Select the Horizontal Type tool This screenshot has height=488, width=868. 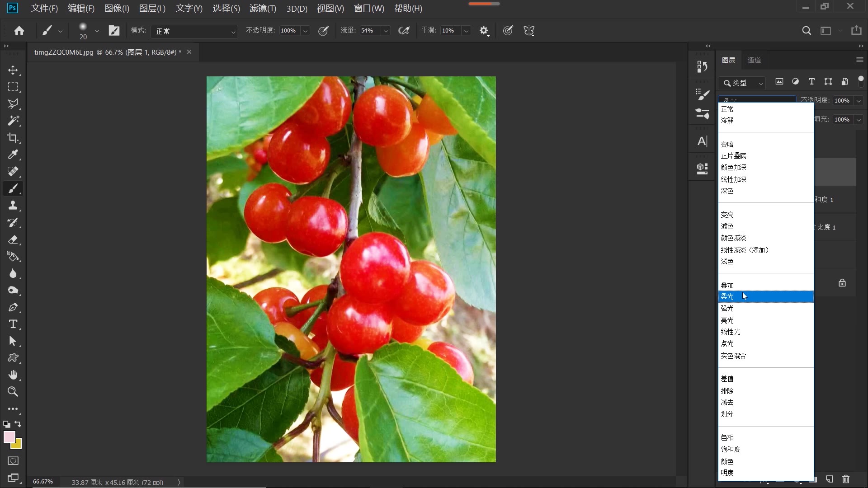[x=13, y=324]
